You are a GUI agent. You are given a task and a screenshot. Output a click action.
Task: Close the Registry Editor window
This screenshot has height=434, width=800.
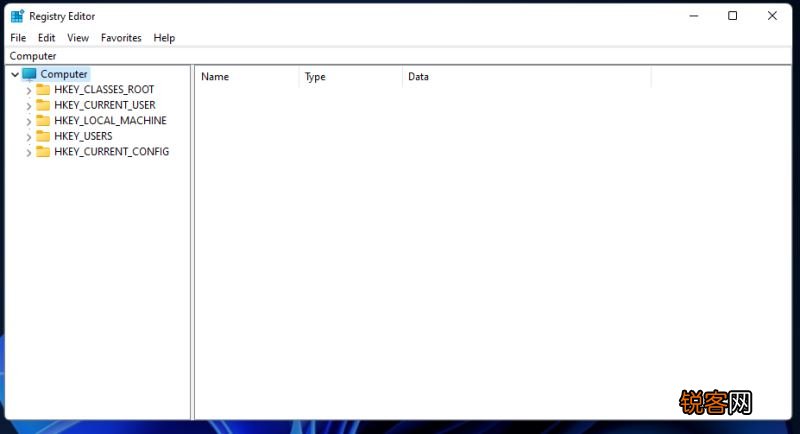tap(772, 16)
